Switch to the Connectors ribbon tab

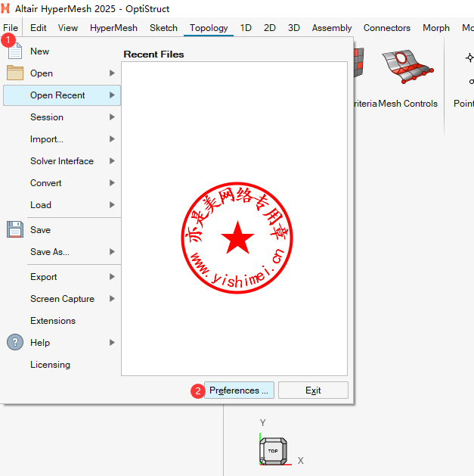(386, 28)
